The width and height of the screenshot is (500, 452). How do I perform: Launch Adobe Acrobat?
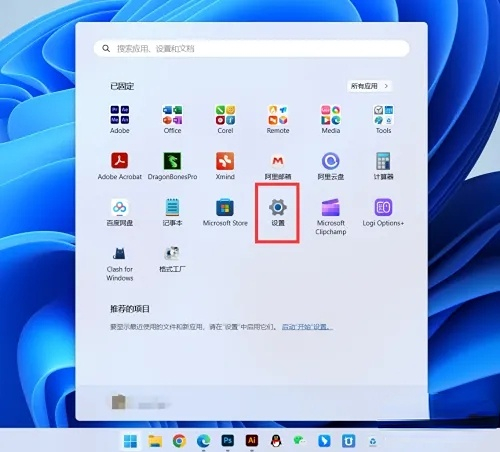tap(120, 166)
